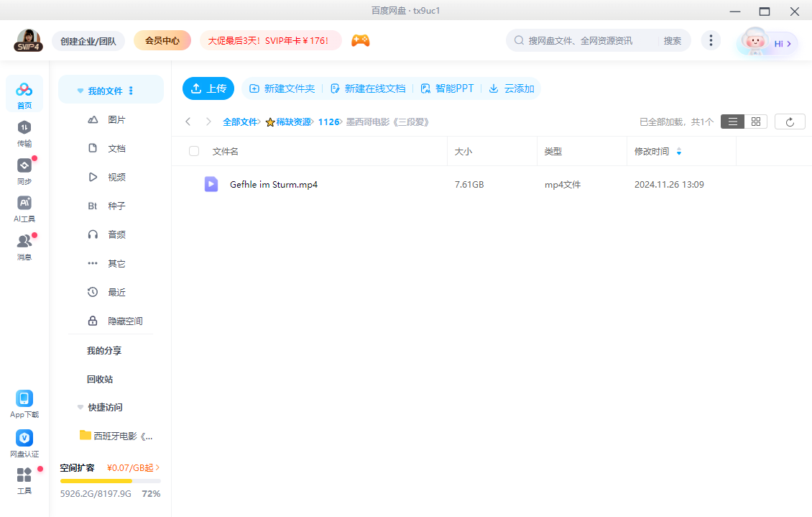Open the SVIP年卡 promotion banner

[270, 40]
